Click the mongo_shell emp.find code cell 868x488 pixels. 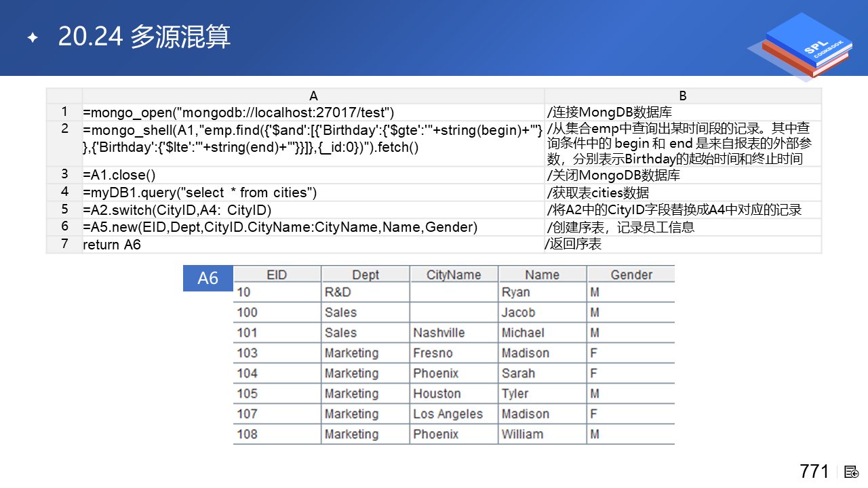[x=313, y=144]
